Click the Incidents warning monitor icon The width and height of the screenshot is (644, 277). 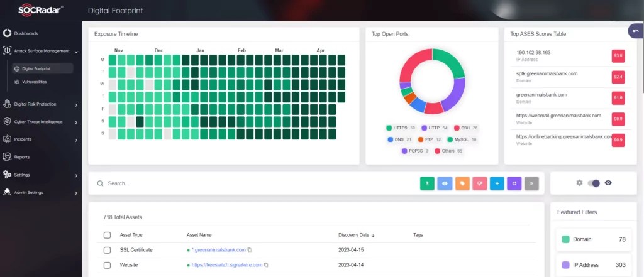pos(7,139)
